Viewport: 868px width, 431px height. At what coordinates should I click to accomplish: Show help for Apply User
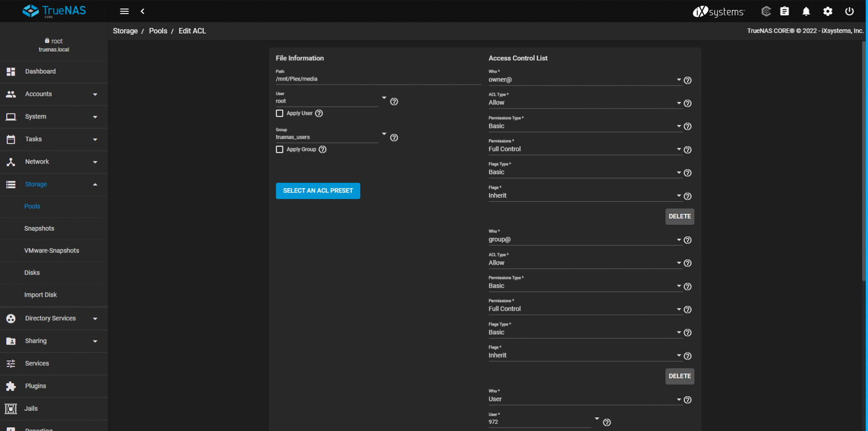coord(319,114)
